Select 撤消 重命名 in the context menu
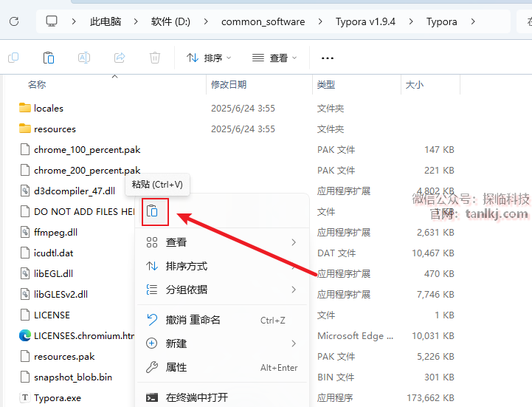Image resolution: width=532 pixels, height=407 pixels. click(193, 320)
